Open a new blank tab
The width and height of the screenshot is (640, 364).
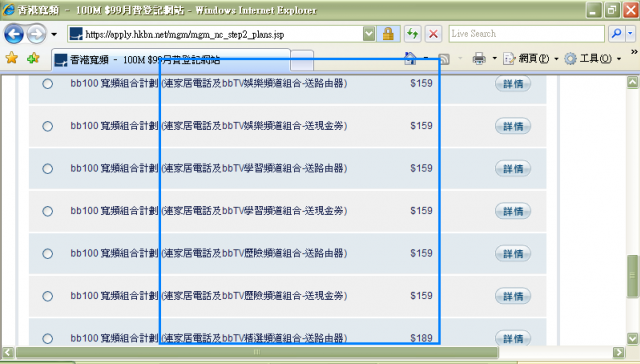pos(302,60)
